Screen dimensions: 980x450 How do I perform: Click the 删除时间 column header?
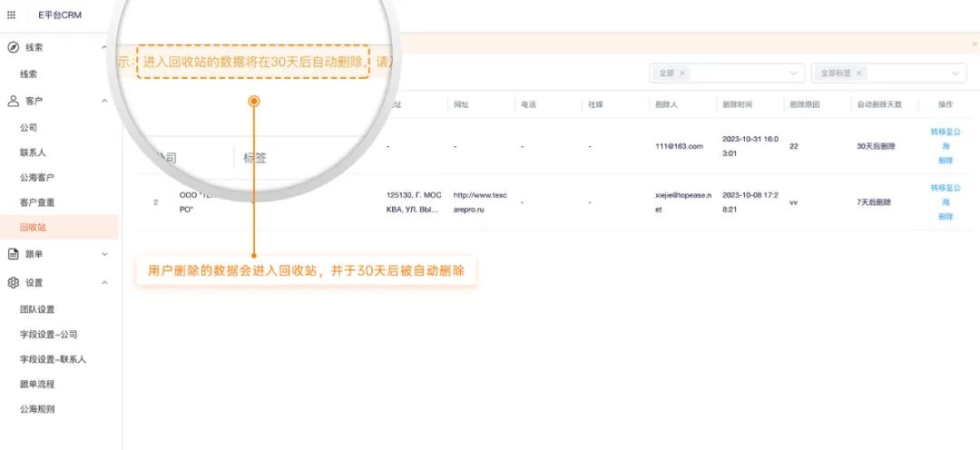738,104
